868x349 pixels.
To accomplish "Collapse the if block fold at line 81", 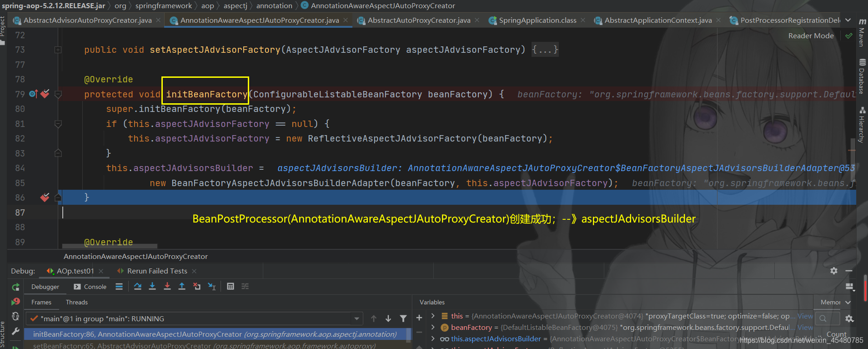I will click(58, 124).
